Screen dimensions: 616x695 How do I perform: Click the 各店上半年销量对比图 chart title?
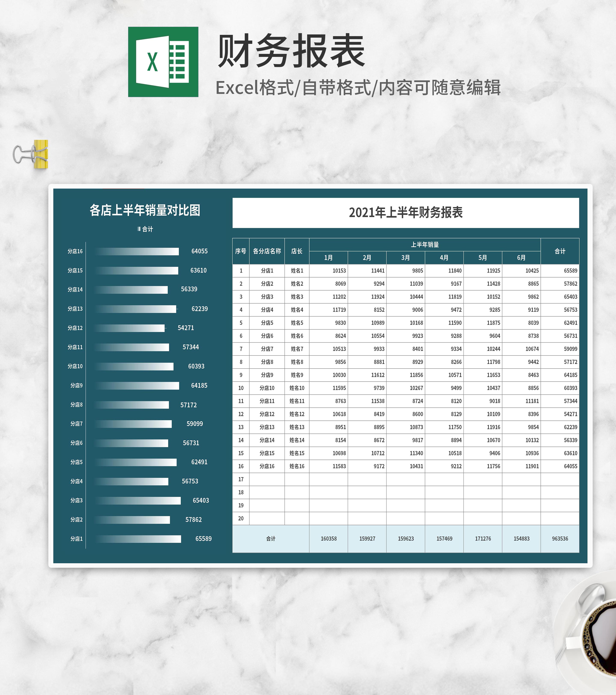(145, 210)
